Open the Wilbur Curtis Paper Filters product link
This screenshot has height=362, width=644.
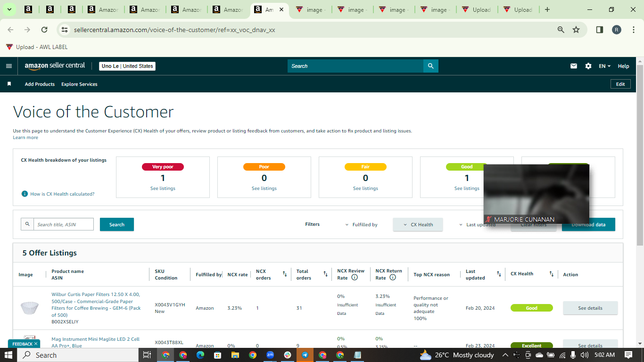[96, 304]
